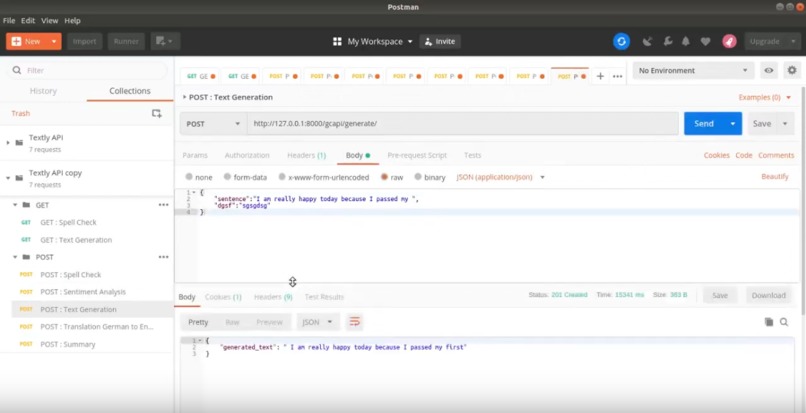This screenshot has width=806, height=413.
Task: Click the heart icon in header
Action: tap(705, 42)
